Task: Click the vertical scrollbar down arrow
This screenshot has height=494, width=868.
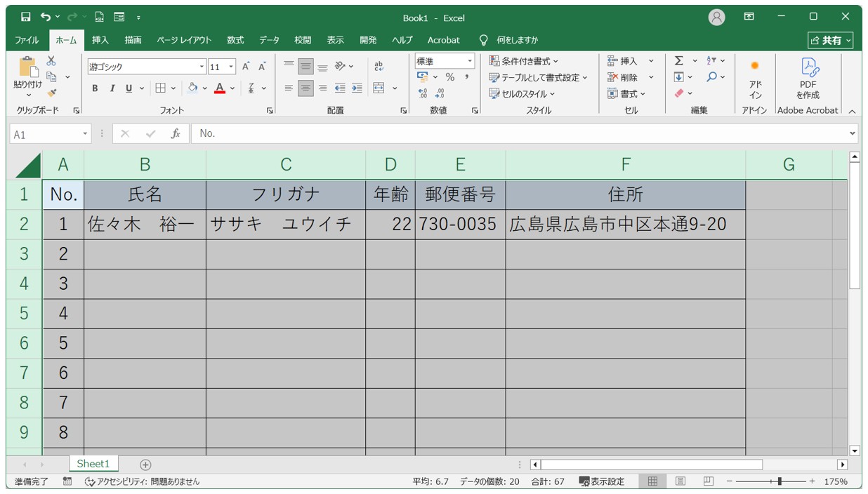Action: click(x=855, y=450)
